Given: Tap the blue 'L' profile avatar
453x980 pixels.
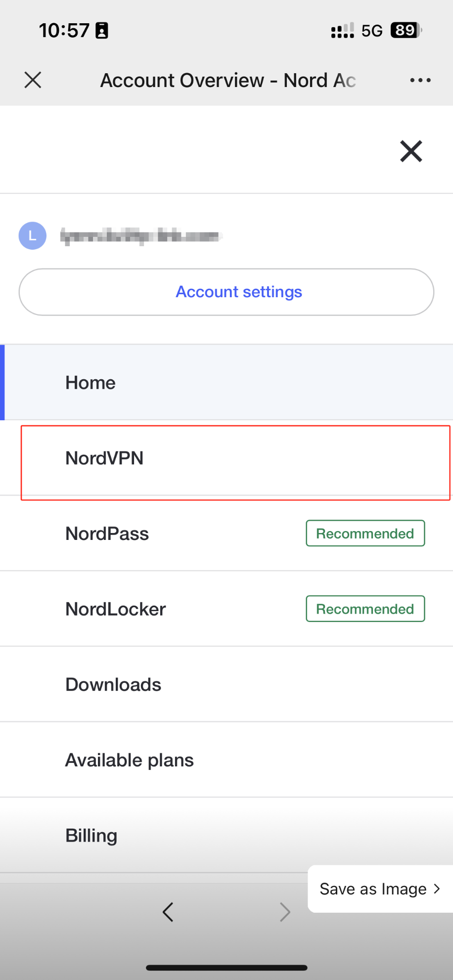Looking at the screenshot, I should coord(33,236).
